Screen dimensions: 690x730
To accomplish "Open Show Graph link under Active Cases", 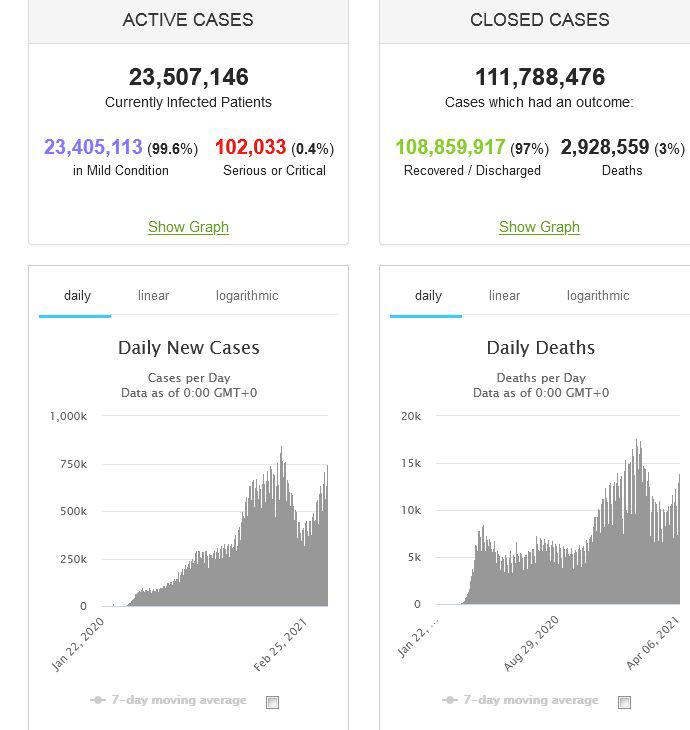I will [188, 227].
